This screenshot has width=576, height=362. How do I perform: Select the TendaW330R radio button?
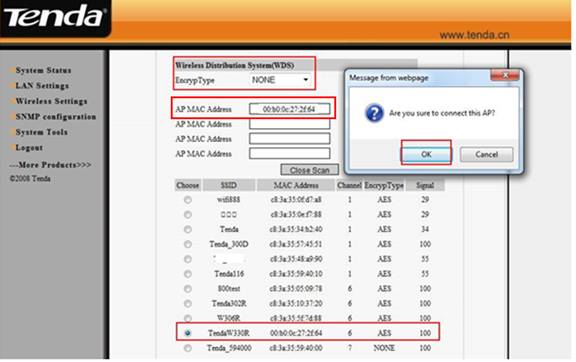188,333
